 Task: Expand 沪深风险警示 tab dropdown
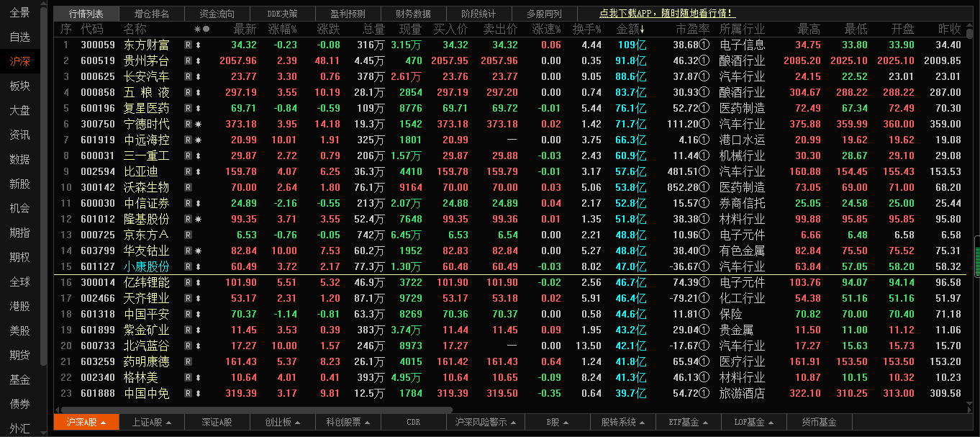click(513, 423)
